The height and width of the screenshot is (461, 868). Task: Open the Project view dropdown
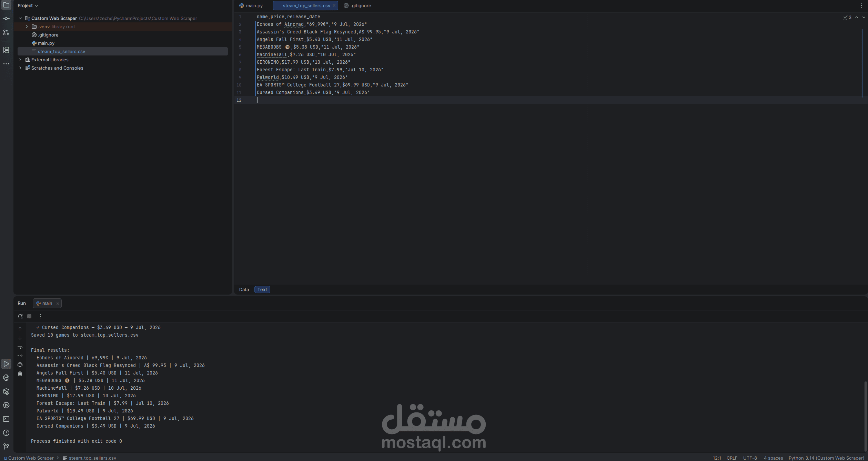(x=28, y=6)
